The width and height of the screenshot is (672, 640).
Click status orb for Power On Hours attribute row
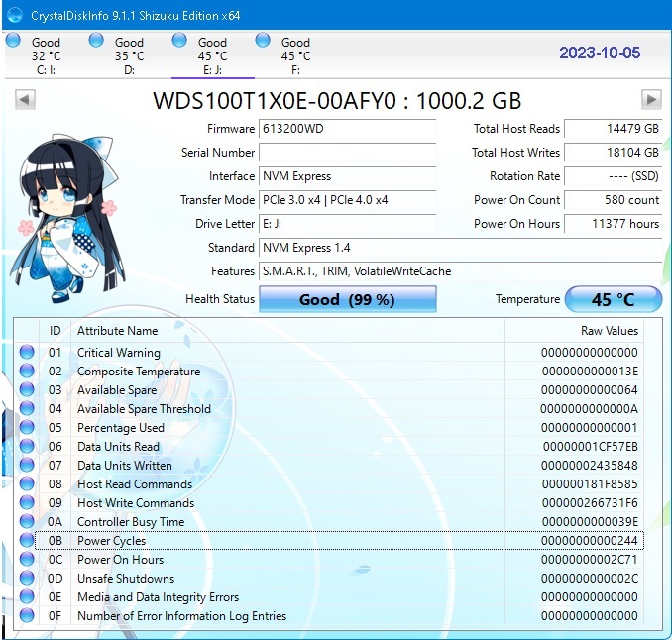pos(27,560)
